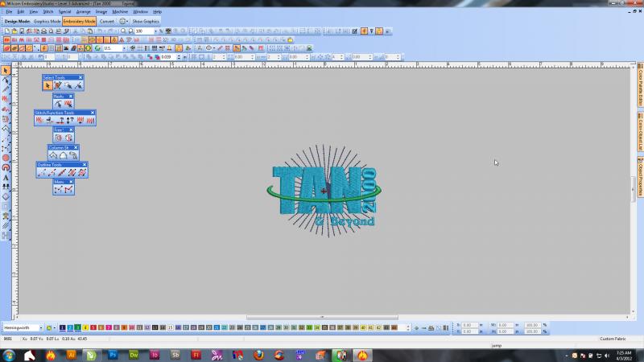
Task: Open the Color Palette Editor side tab
Action: [640, 85]
